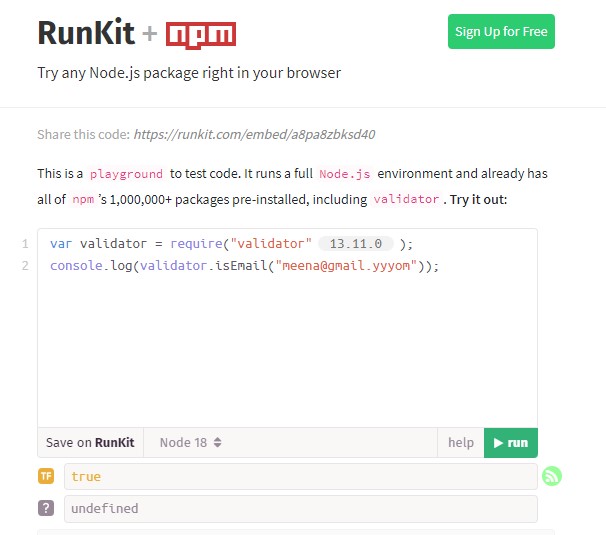Click the playground code tag
The height and width of the screenshot is (535, 606).
pos(126,174)
